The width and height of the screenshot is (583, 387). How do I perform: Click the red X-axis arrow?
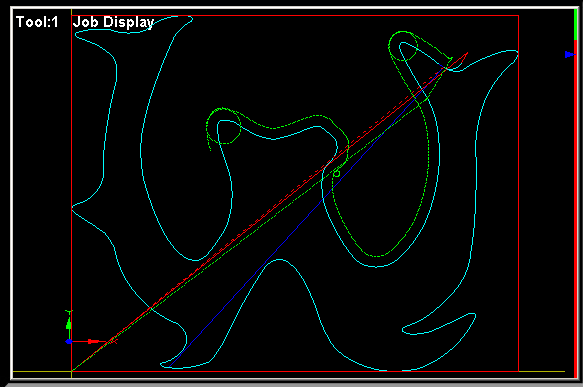point(93,341)
